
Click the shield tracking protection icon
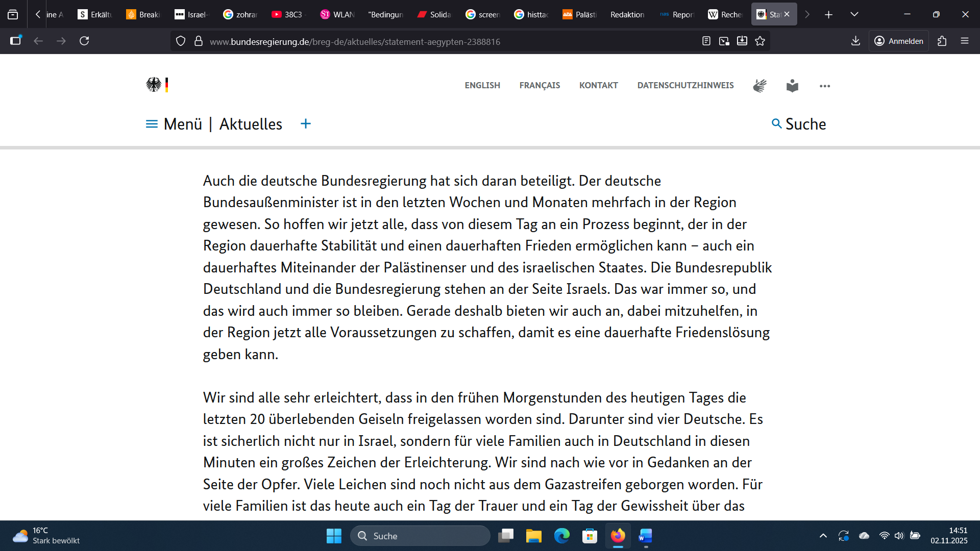181,41
